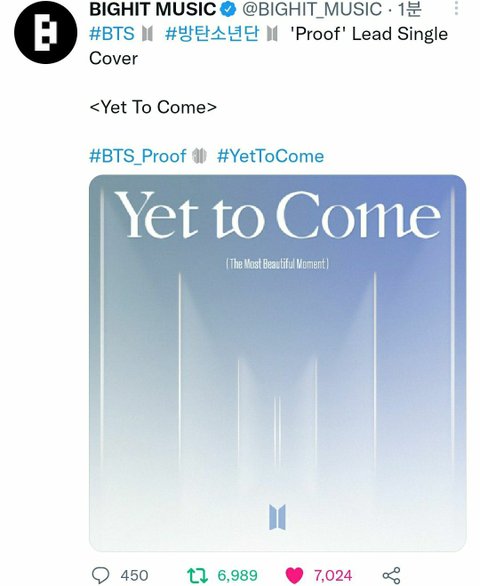The width and height of the screenshot is (480, 586).
Task: Open the Yet to Come cover image
Action: [x=277, y=363]
